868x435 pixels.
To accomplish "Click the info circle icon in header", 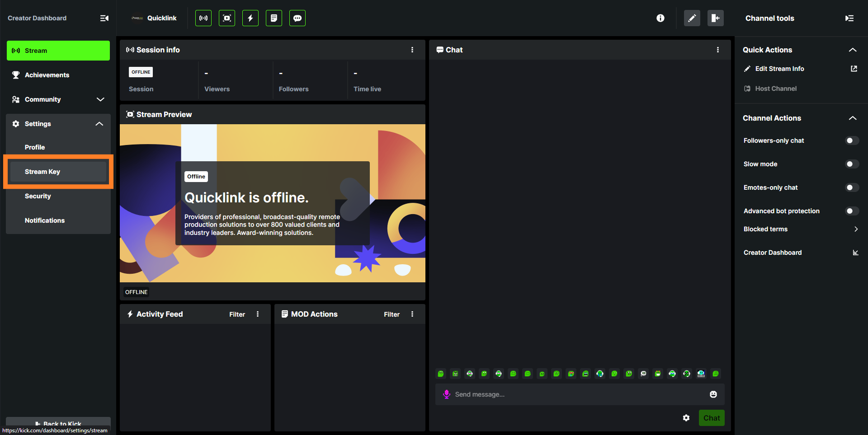I will [x=660, y=18].
